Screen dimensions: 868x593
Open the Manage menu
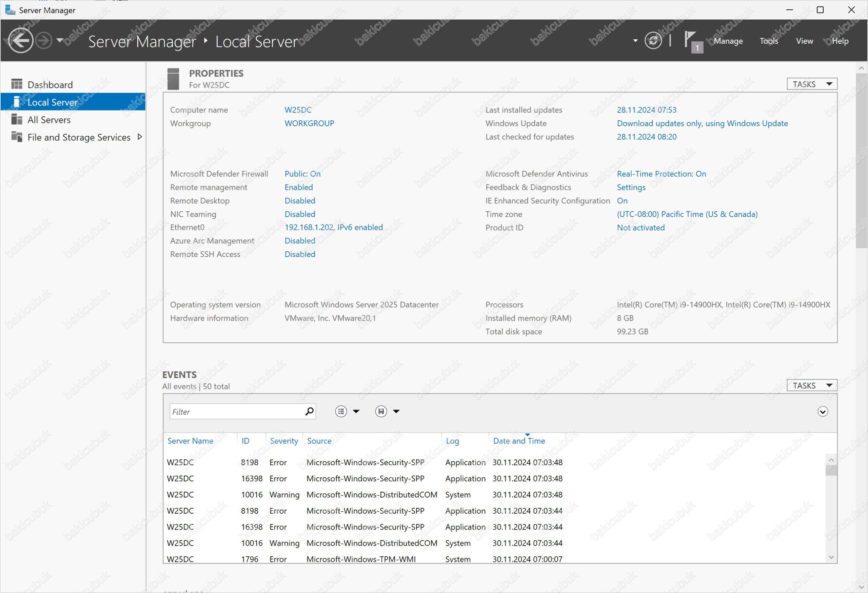tap(728, 41)
